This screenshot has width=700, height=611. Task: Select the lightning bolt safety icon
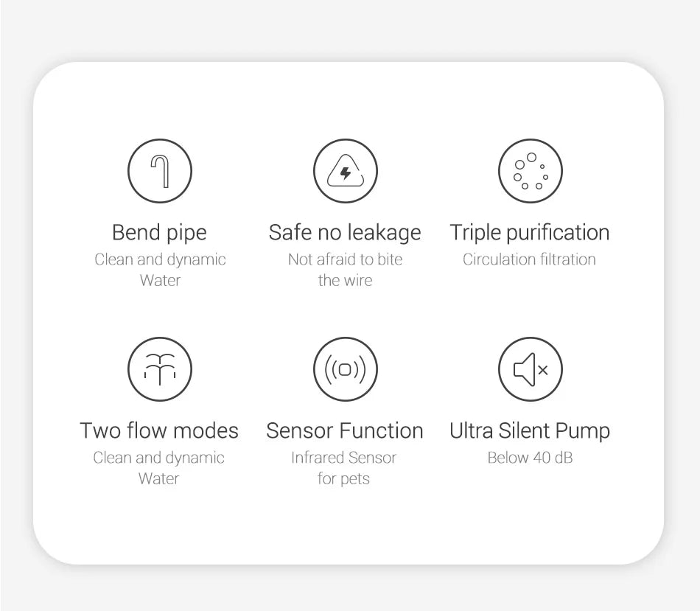tap(345, 170)
